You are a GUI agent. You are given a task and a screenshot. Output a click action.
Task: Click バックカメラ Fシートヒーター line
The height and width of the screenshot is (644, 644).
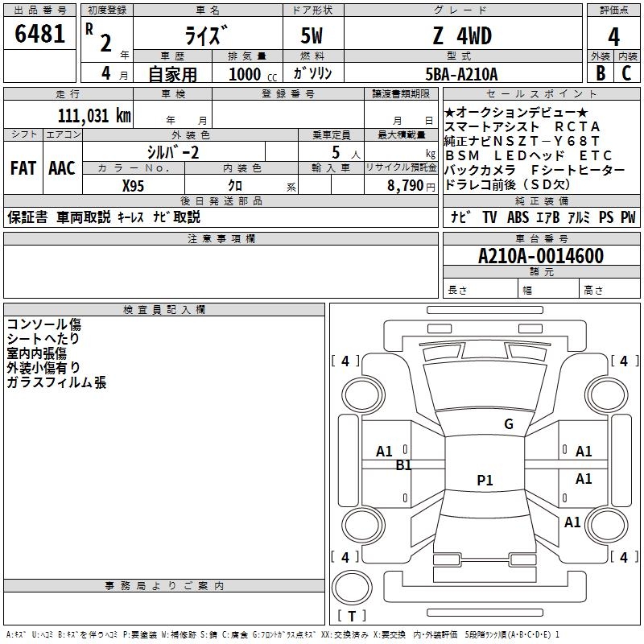[535, 170]
